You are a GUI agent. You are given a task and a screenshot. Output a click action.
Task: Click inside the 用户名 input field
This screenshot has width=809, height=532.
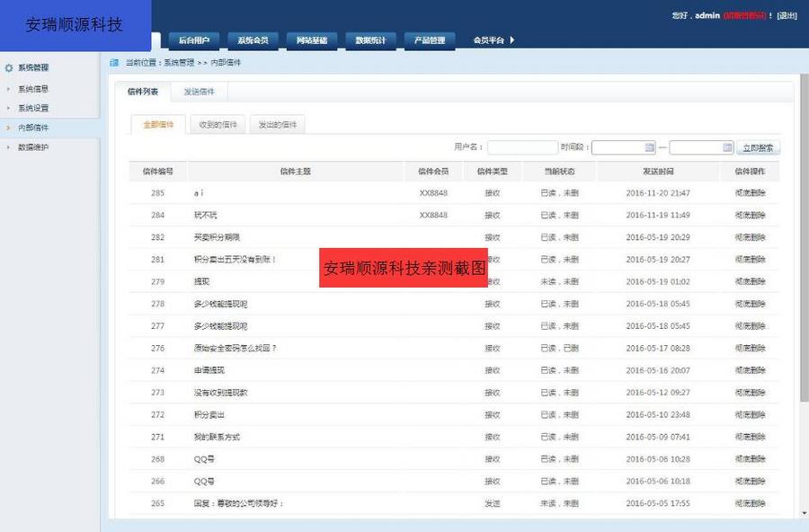click(523, 146)
